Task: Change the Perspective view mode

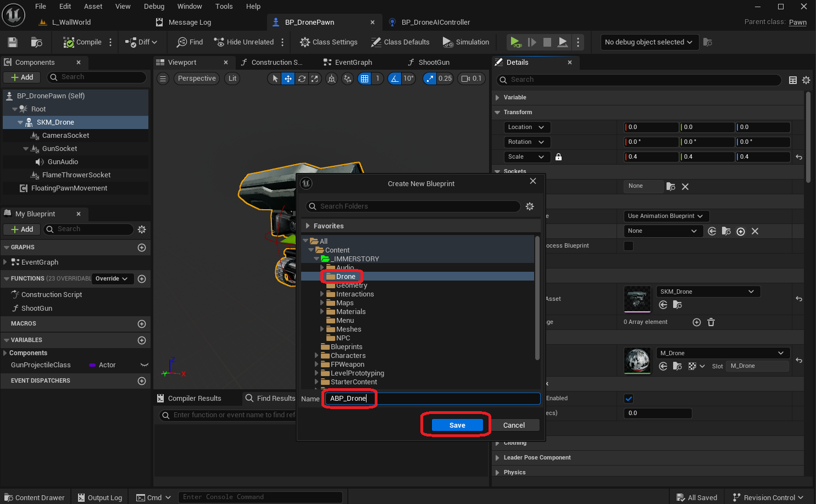Action: (x=197, y=79)
